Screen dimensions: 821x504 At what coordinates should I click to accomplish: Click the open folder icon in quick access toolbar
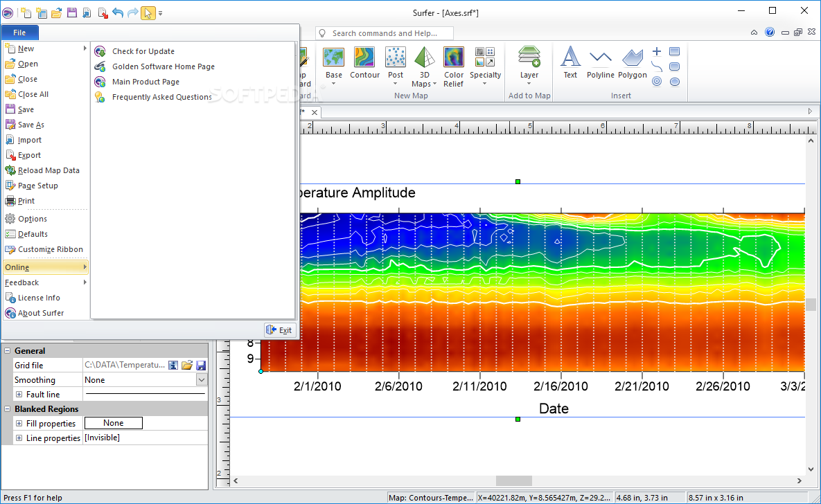57,13
